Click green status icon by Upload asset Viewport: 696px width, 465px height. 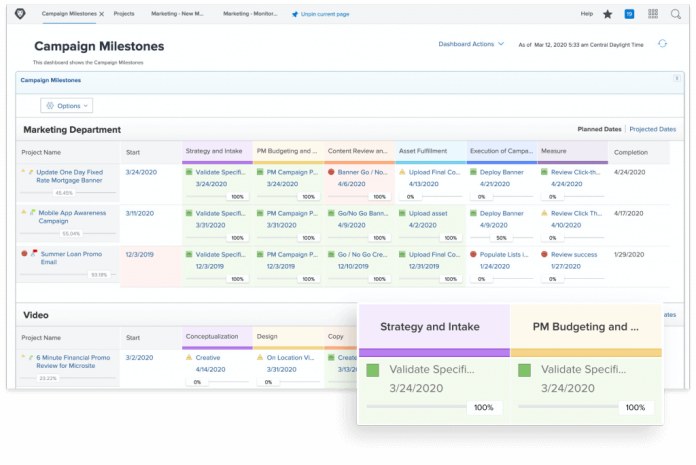[x=402, y=213]
